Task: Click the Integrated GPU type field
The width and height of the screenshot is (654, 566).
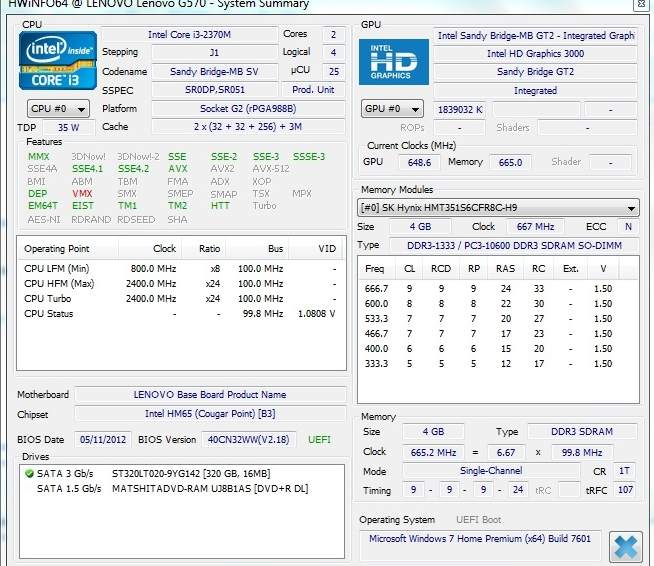Action: [536, 91]
